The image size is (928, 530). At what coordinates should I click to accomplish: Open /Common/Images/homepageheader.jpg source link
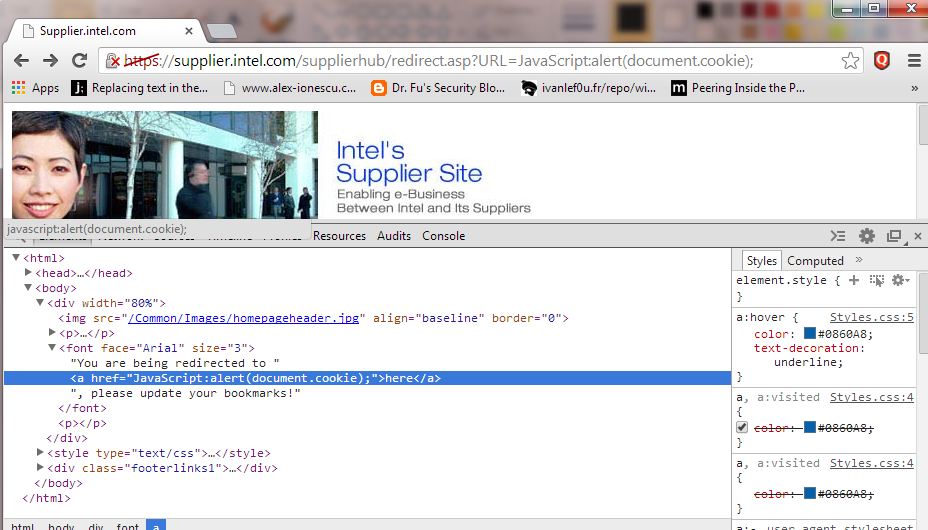pyautogui.click(x=243, y=318)
